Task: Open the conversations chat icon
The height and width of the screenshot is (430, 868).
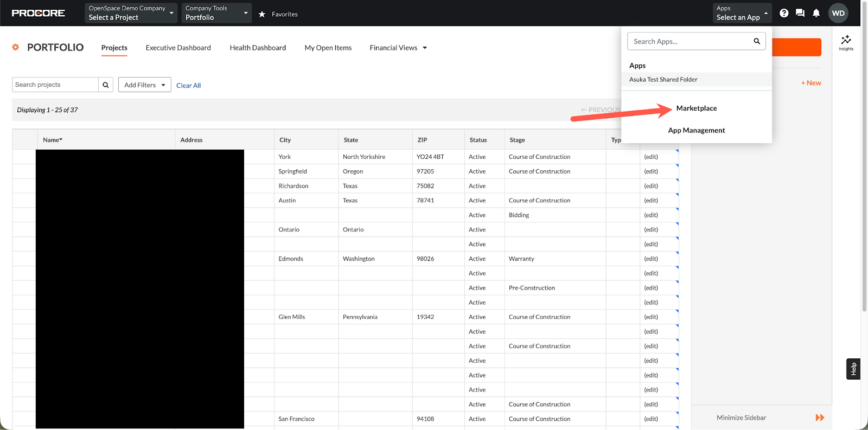Action: tap(800, 13)
